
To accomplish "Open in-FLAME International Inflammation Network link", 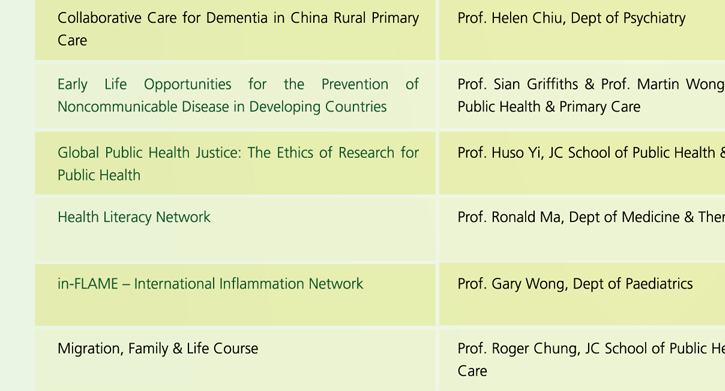I will coord(210,283).
